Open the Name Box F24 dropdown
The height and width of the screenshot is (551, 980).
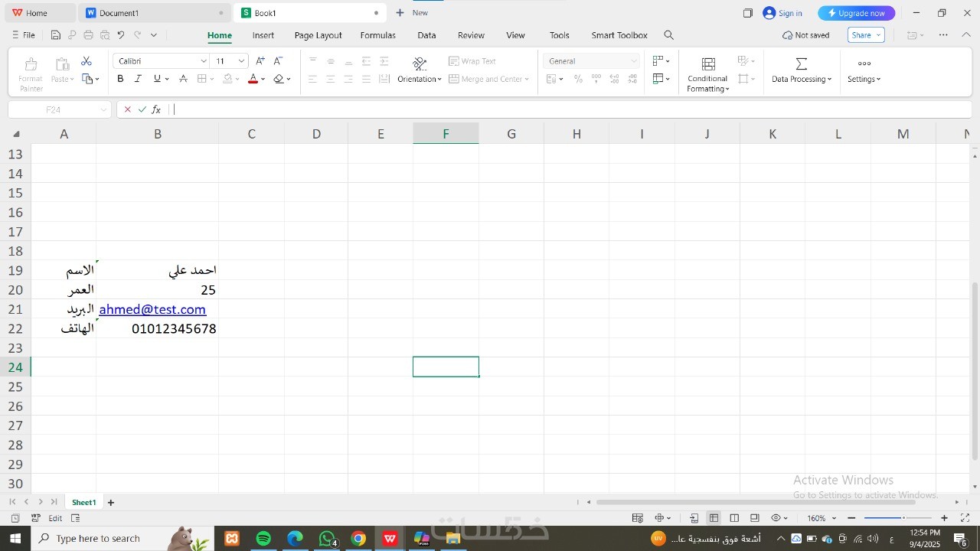103,109
